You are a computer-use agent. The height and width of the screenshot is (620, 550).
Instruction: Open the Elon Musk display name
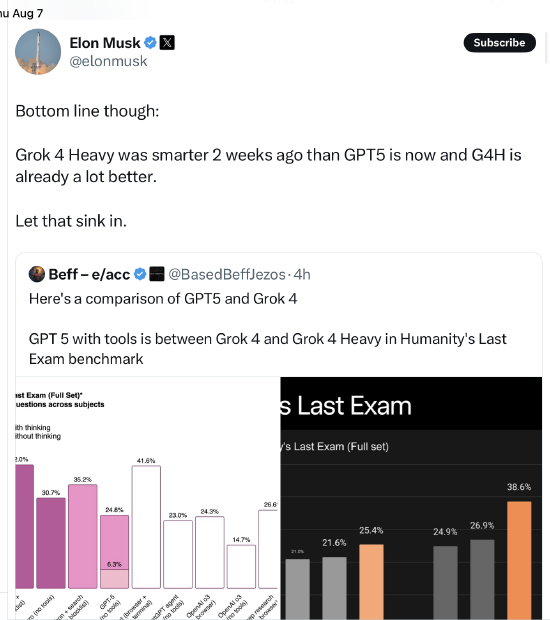(x=105, y=43)
